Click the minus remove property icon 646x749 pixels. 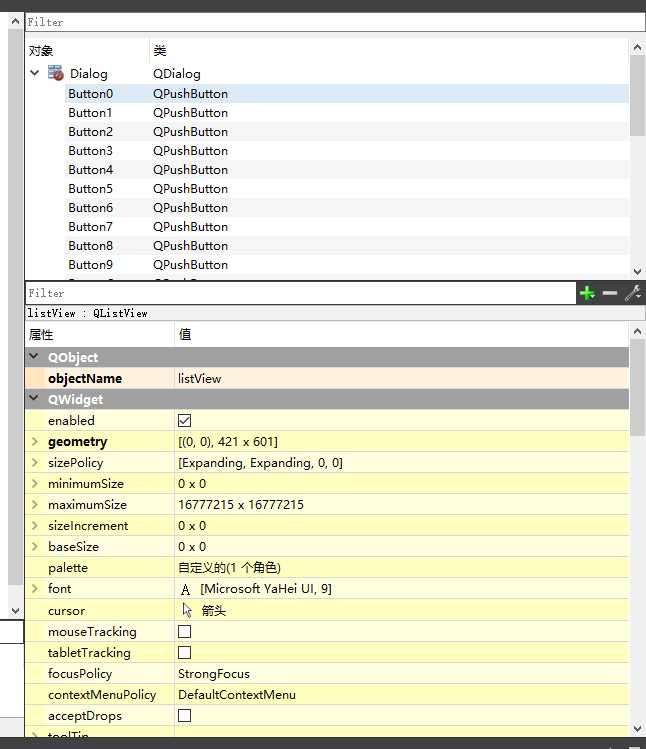[610, 293]
